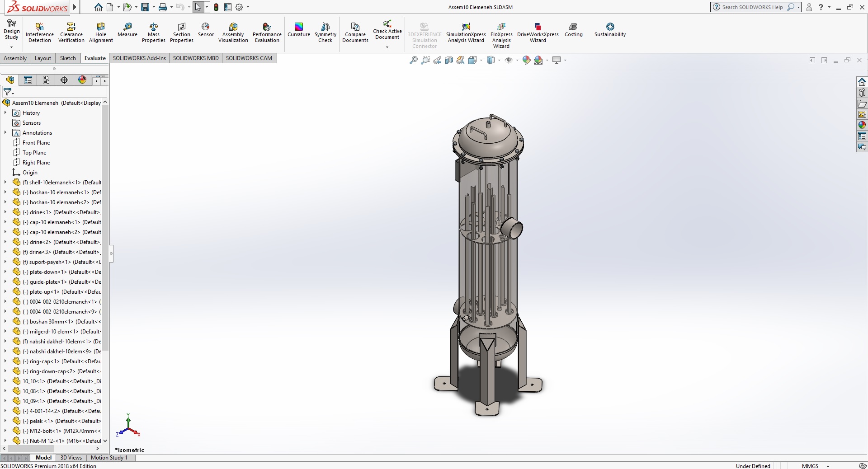This screenshot has height=469, width=868.
Task: Open Sustainability analysis
Action: coord(610,30)
